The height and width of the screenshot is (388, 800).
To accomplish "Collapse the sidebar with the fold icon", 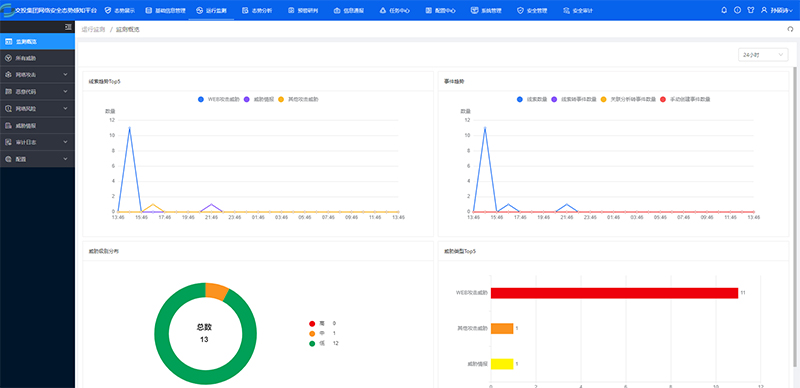I will coord(68,27).
